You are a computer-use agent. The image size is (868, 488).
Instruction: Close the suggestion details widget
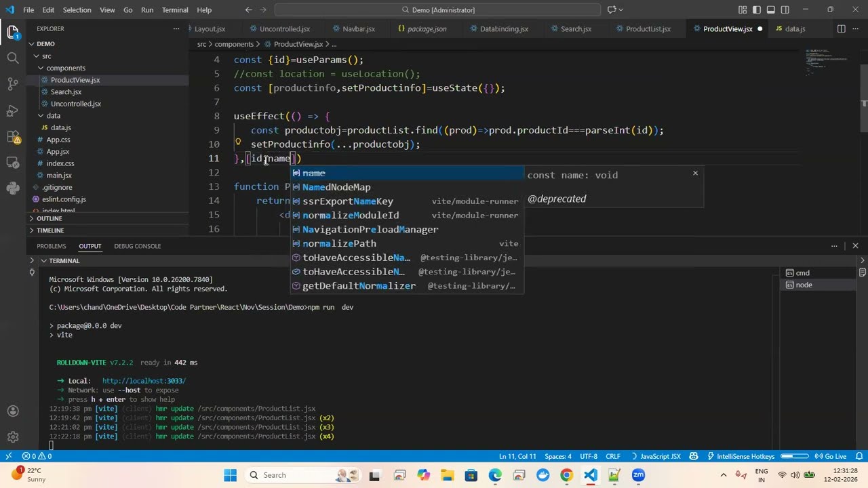[x=695, y=173]
